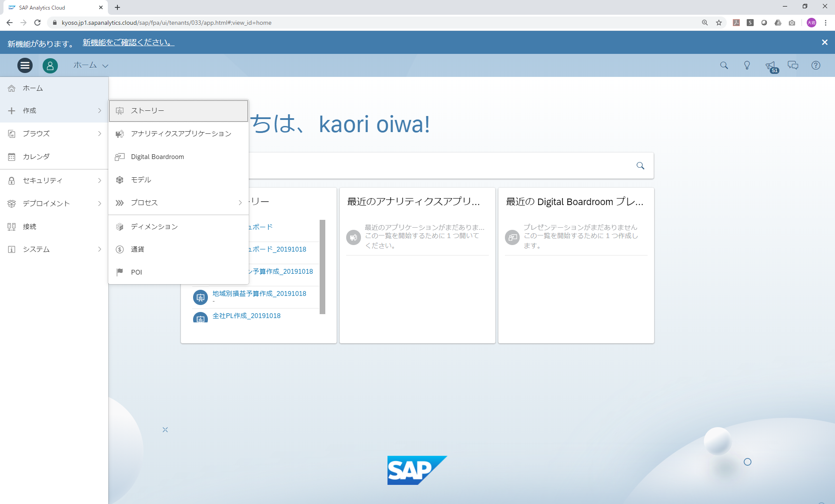Click the search icon in home search box
835x504 pixels.
(x=640, y=166)
